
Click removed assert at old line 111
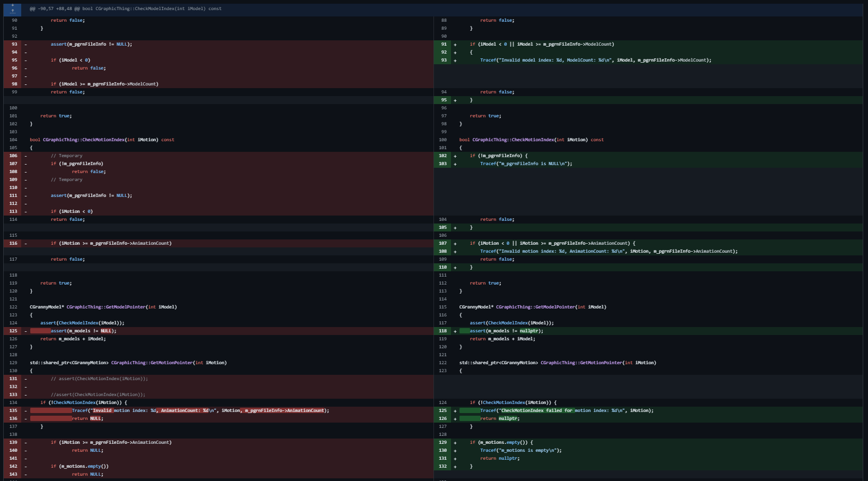[91, 195]
